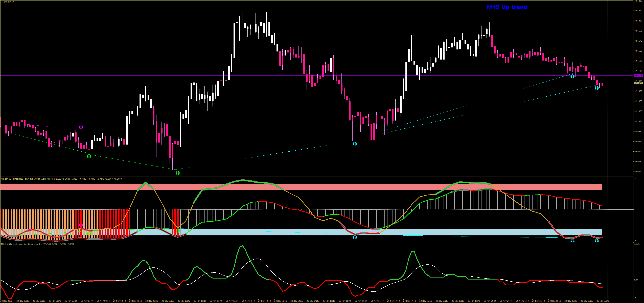Click the purple 0.91101 price tag

(x=638, y=75)
